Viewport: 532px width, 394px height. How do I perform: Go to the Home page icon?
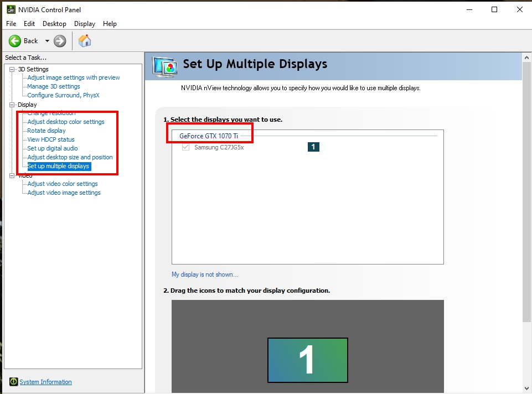pos(85,41)
